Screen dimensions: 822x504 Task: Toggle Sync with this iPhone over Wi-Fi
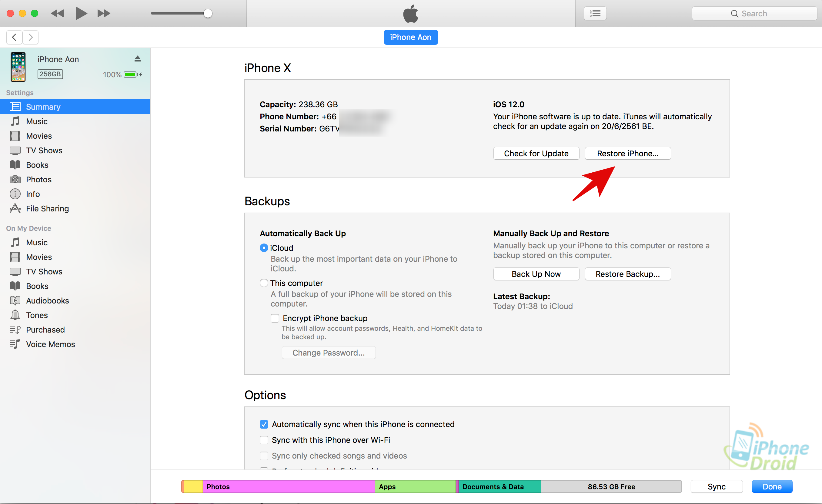pyautogui.click(x=264, y=440)
